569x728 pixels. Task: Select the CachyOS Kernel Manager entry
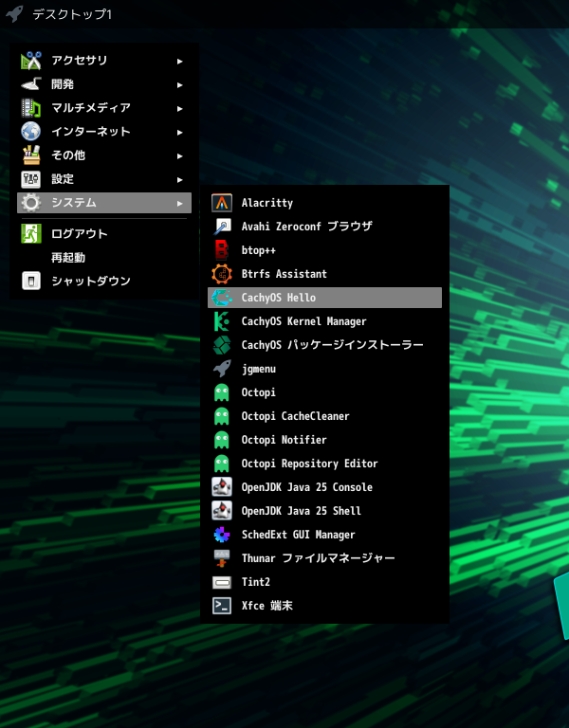[x=324, y=321]
